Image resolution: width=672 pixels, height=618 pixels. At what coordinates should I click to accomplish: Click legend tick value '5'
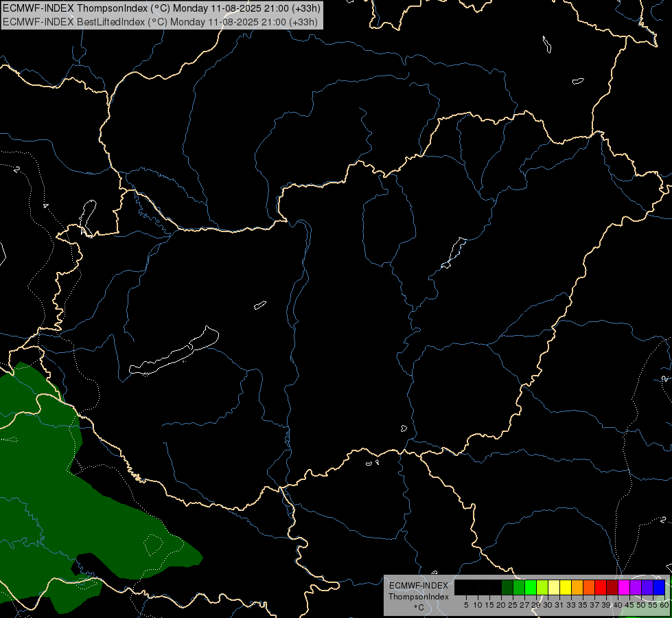coord(466,605)
